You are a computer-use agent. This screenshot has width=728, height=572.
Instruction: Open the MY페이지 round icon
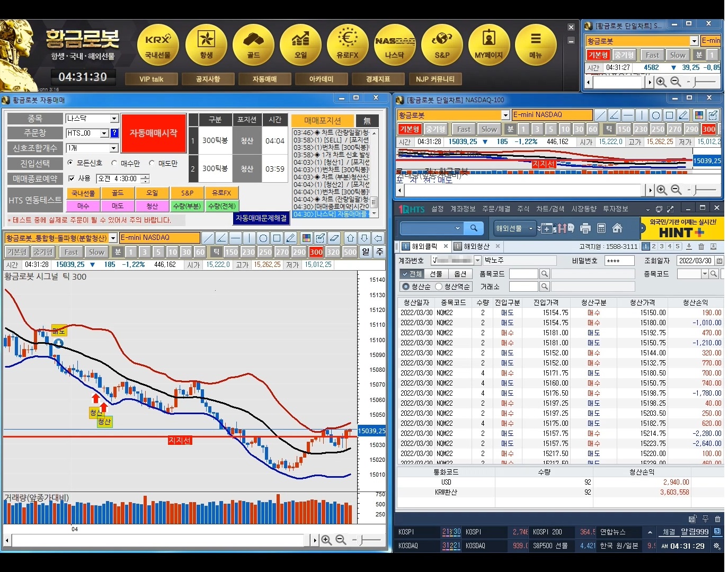tap(489, 44)
